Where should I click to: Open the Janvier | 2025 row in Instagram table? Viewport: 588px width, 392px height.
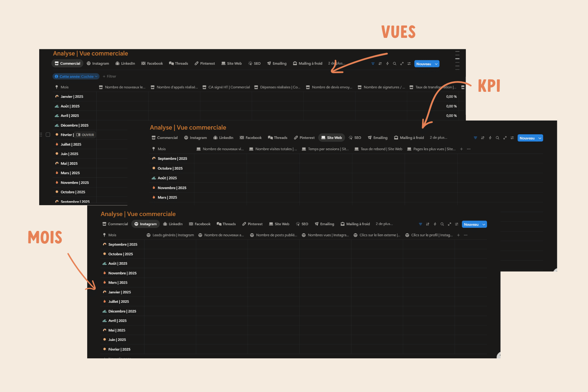(x=120, y=292)
